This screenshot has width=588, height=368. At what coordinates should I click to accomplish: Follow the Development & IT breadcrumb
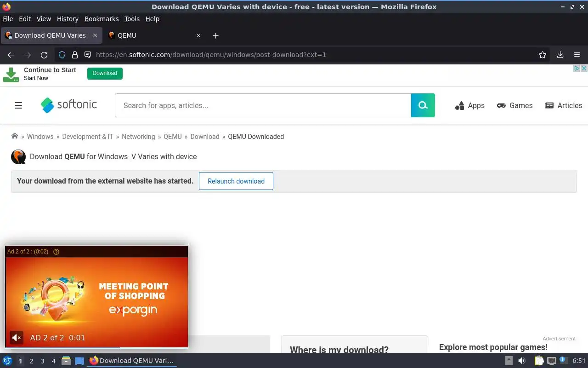pos(87,137)
